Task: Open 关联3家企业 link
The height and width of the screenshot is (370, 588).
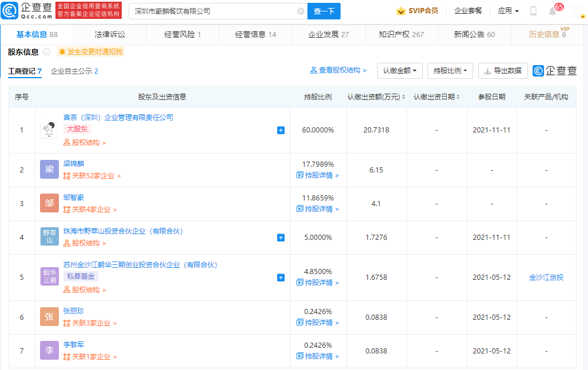Action: point(90,323)
